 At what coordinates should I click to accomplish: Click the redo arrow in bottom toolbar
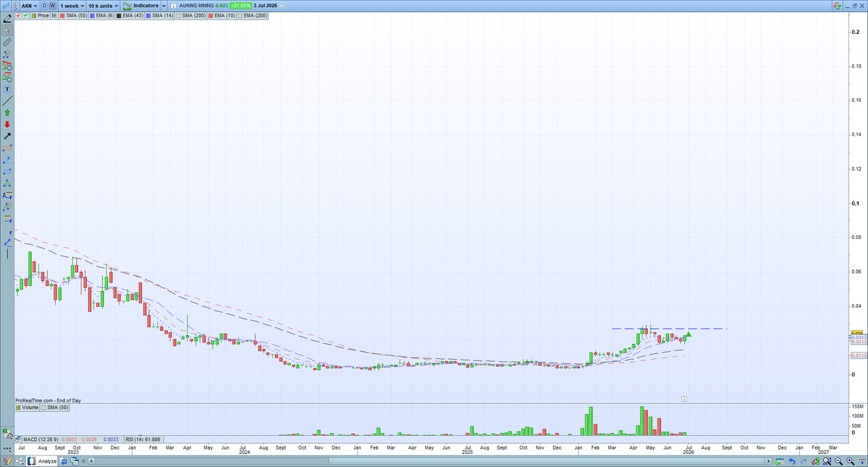tap(804, 461)
